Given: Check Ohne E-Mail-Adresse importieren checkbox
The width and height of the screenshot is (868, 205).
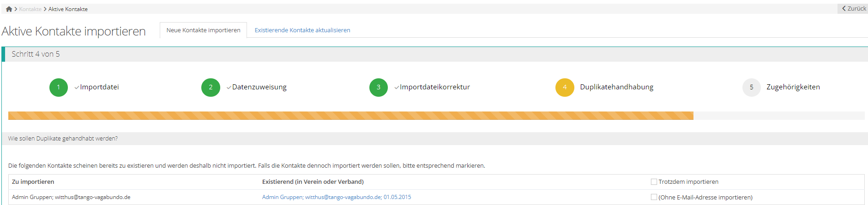Looking at the screenshot, I should [x=654, y=197].
